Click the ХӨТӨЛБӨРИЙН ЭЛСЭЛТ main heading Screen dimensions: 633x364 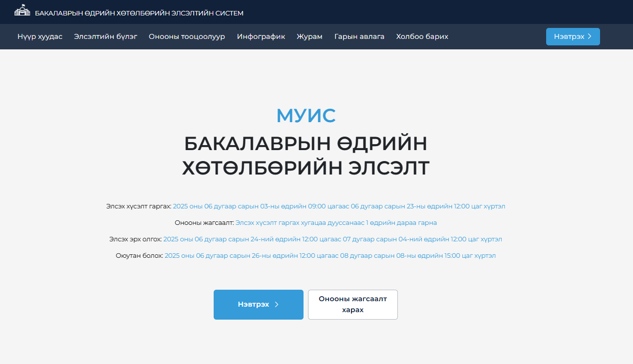point(306,168)
